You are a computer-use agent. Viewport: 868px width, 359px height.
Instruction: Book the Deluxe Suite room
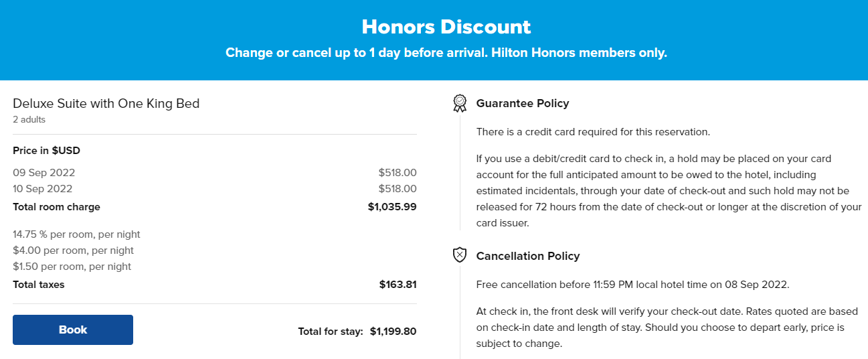pos(73,330)
